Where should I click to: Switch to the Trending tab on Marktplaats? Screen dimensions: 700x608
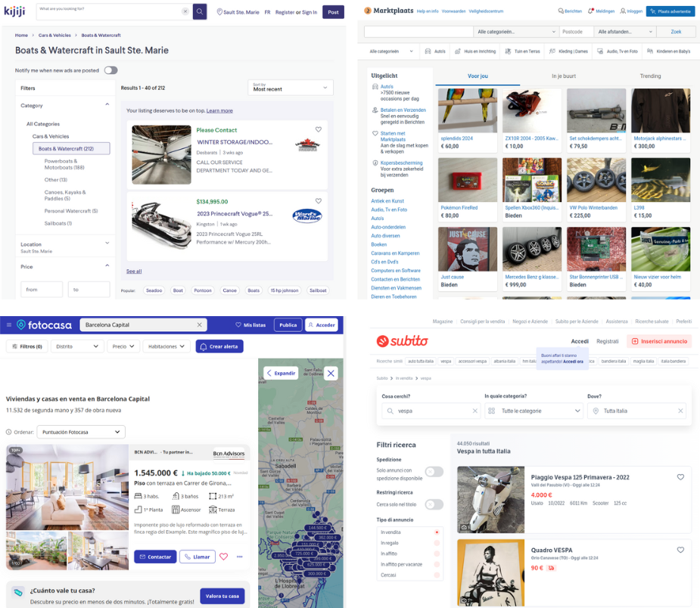tap(650, 76)
